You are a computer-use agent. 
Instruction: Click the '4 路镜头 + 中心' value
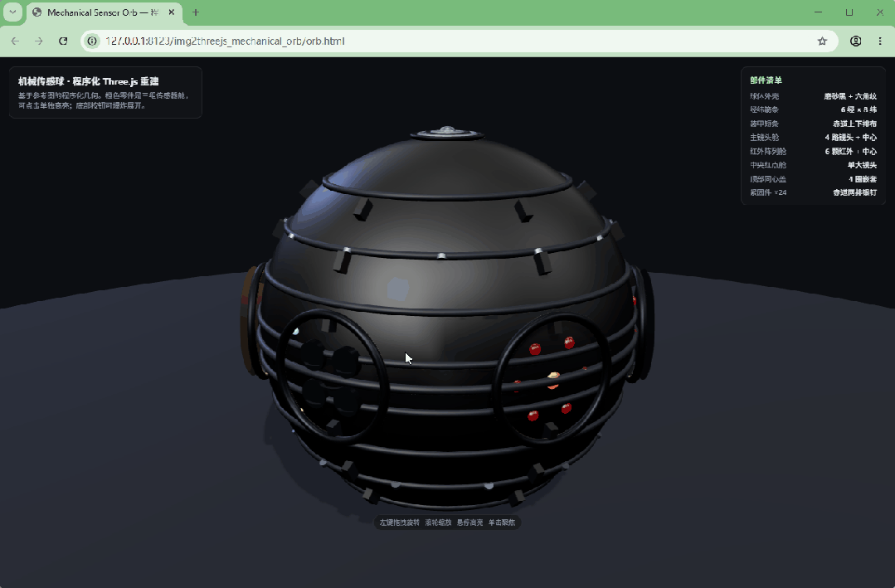click(x=850, y=138)
